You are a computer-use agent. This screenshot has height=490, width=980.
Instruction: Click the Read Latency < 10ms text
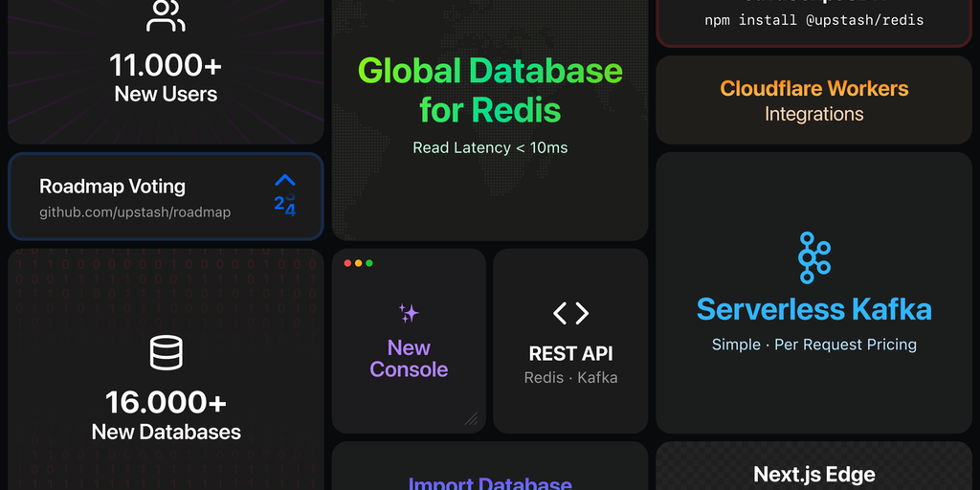coord(490,148)
